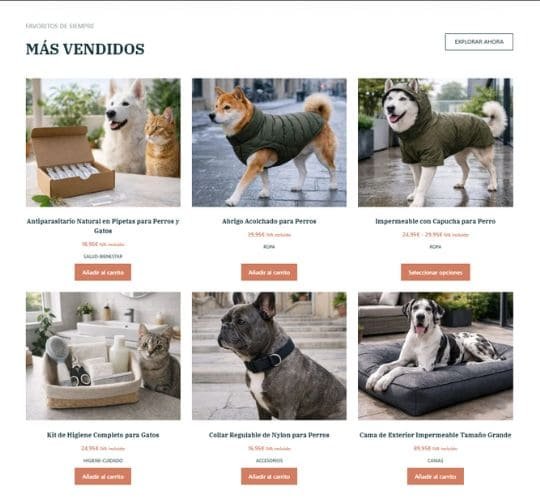
Task: Open the husky hooded raincoat image
Action: [435, 143]
